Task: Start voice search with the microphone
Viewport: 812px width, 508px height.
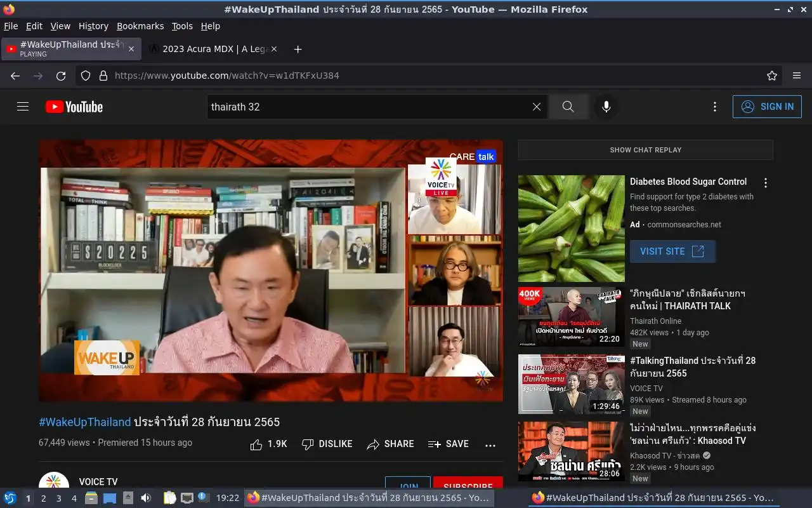Action: tap(606, 107)
